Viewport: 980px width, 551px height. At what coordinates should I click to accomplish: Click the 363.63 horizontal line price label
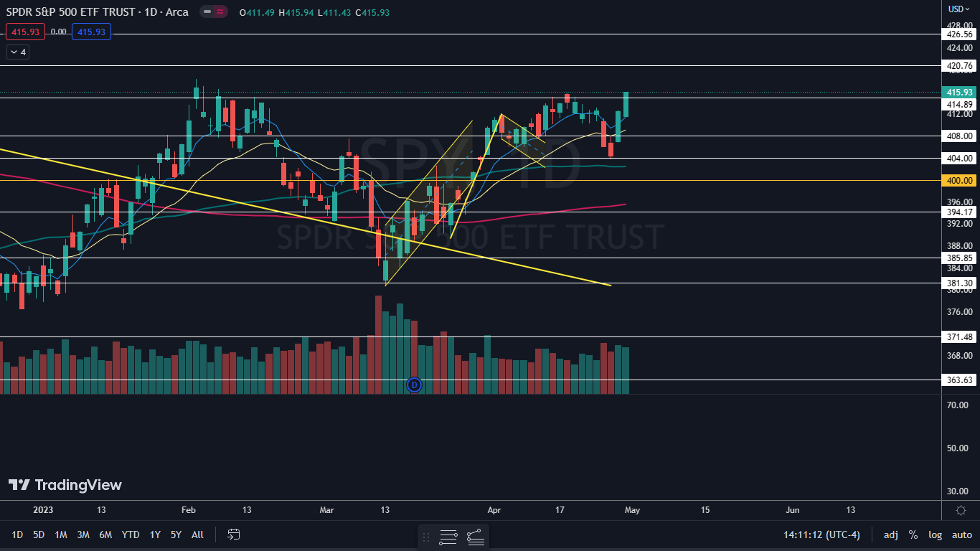(x=960, y=380)
